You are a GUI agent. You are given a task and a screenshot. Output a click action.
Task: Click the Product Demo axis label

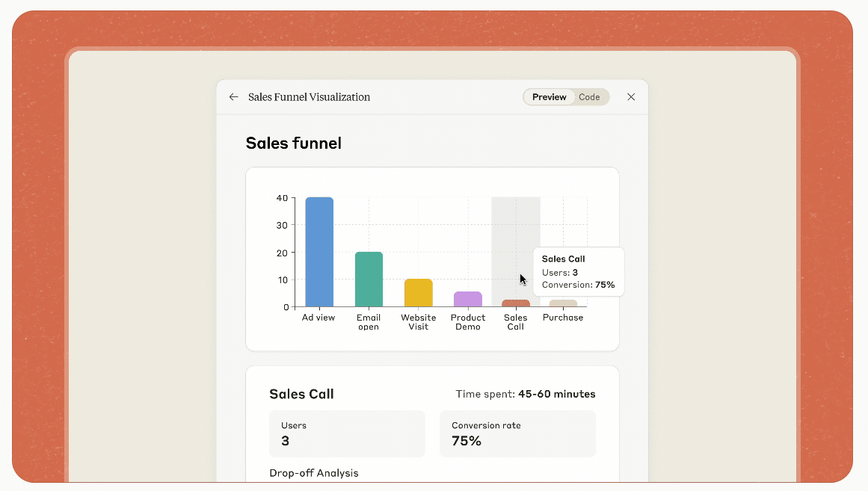[468, 322]
